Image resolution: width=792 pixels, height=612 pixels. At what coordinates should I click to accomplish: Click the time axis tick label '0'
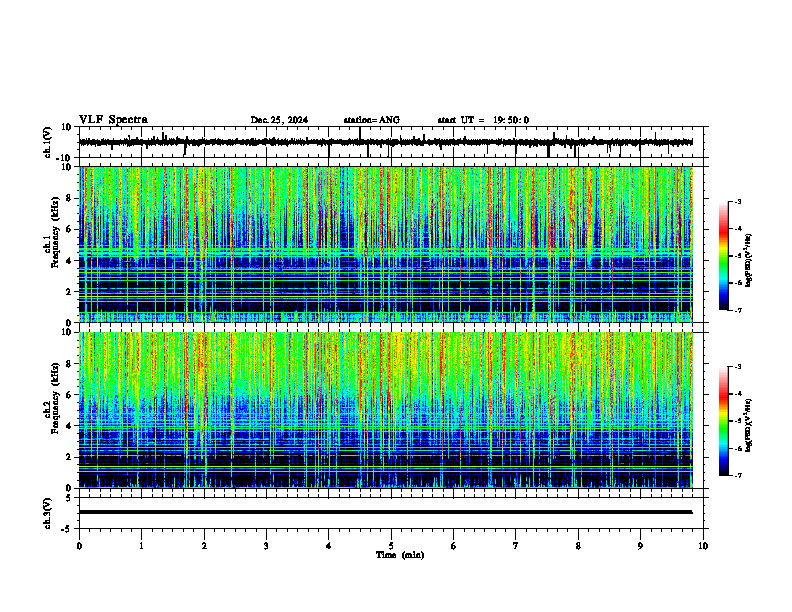click(79, 546)
